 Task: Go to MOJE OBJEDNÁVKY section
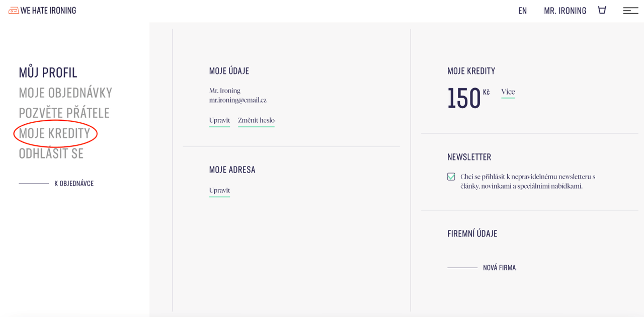point(65,93)
